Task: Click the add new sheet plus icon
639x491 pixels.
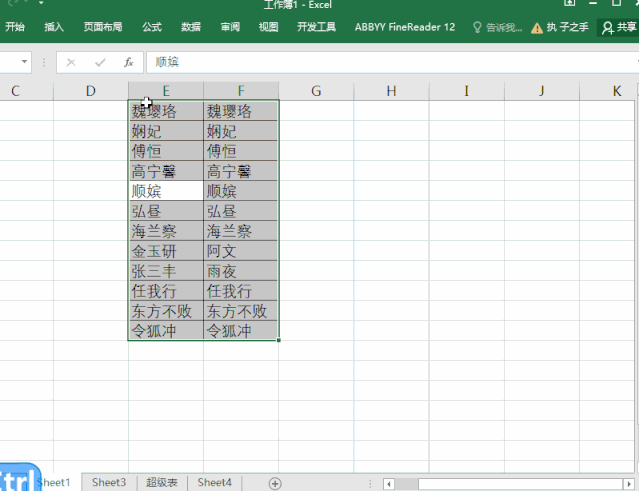Action: click(275, 483)
